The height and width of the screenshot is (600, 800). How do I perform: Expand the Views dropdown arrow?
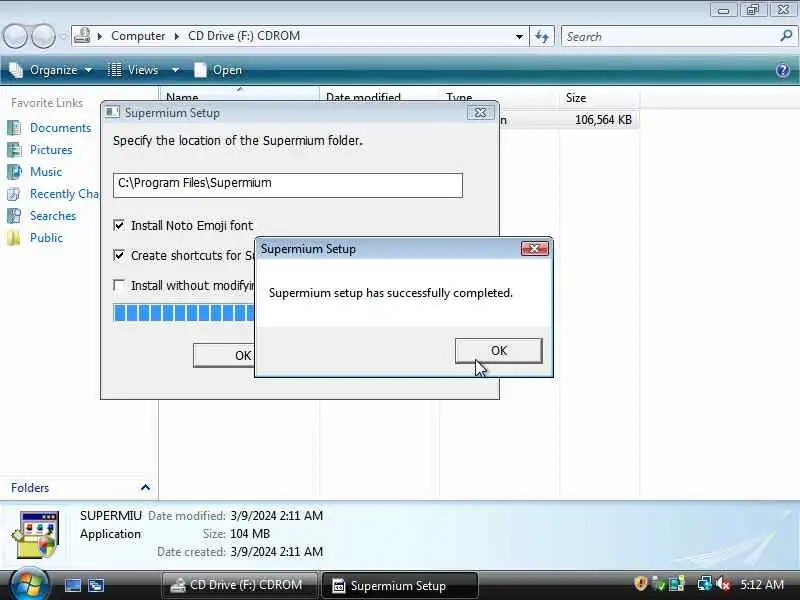(x=175, y=70)
